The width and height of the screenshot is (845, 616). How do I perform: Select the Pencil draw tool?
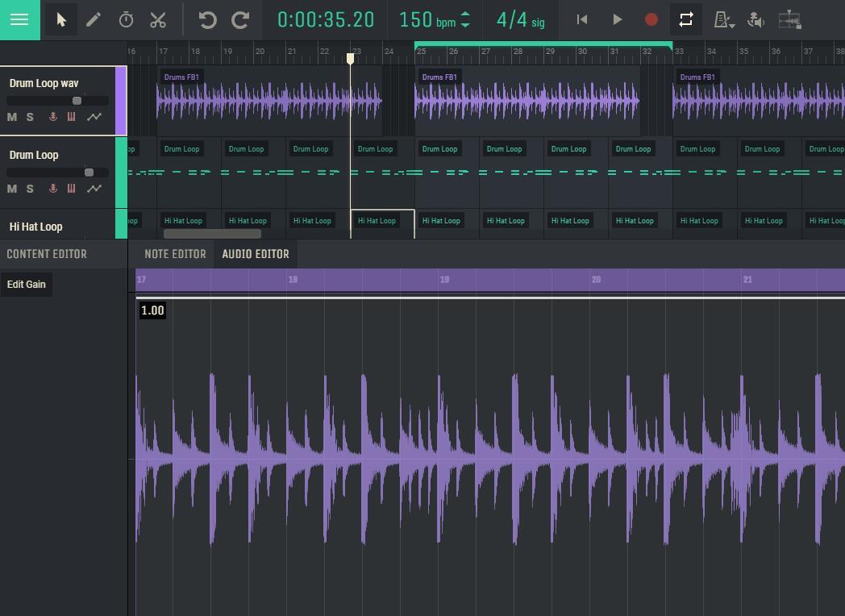pos(94,19)
